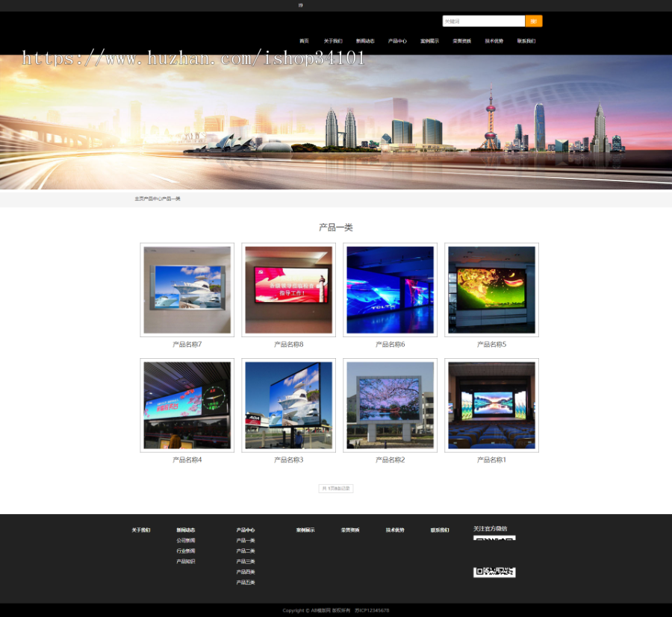The image size is (672, 617).
Task: Click the 产品名称5 caption link
Action: pos(491,344)
